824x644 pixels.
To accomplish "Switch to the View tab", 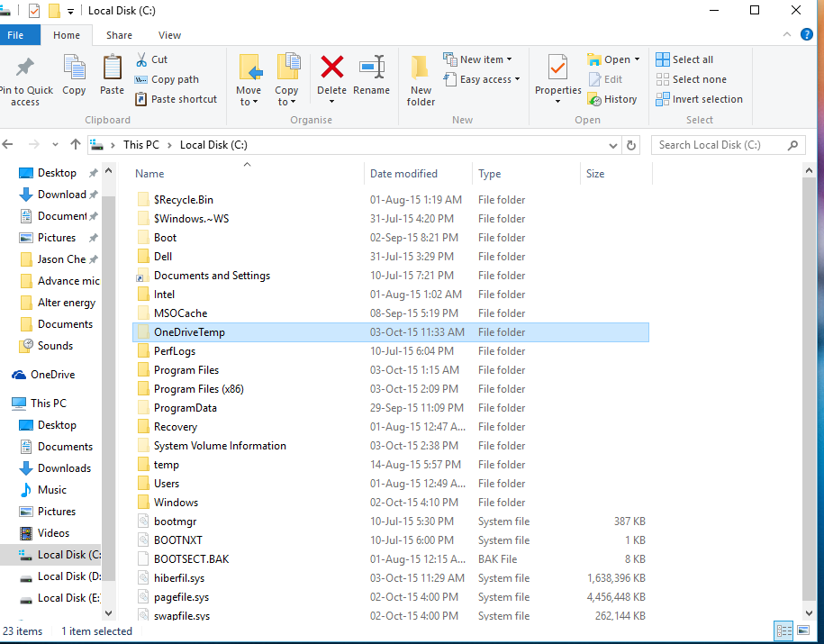I will pos(169,35).
